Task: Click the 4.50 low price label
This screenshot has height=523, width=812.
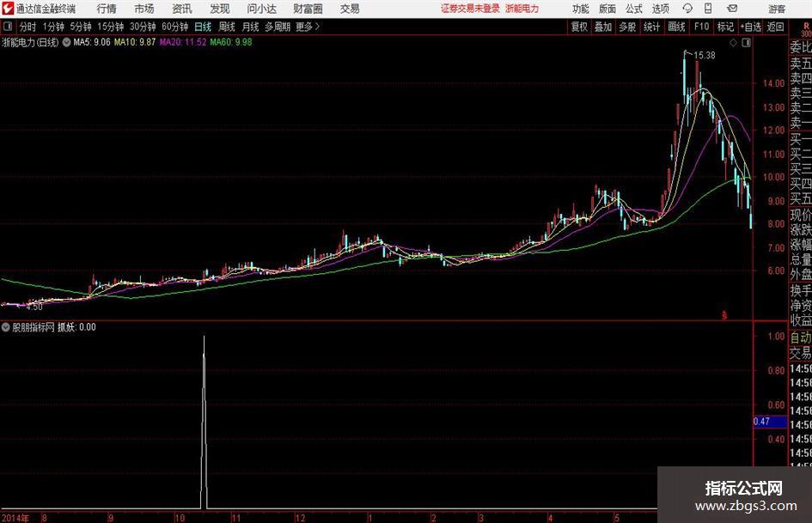Action: click(x=34, y=307)
